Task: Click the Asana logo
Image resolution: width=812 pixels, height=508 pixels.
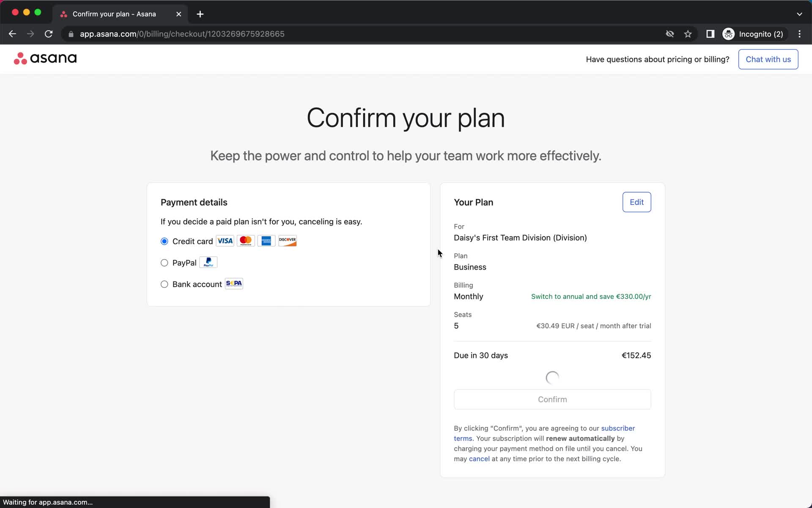Action: click(45, 58)
